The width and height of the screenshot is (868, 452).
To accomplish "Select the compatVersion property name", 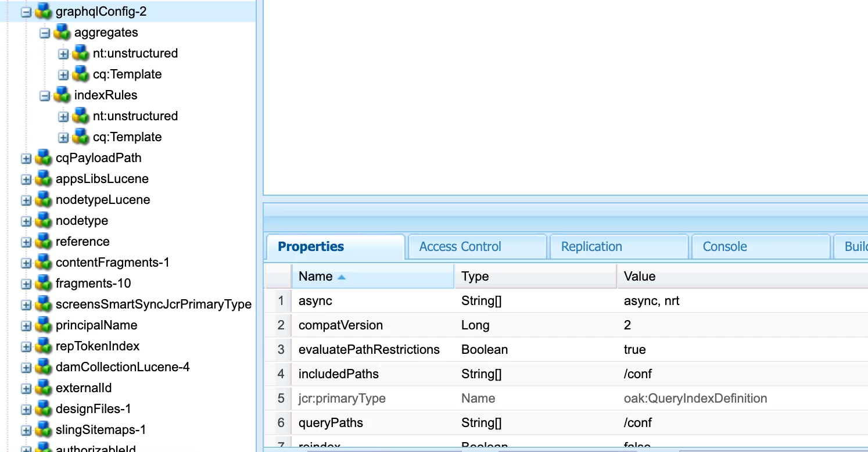I will click(340, 325).
